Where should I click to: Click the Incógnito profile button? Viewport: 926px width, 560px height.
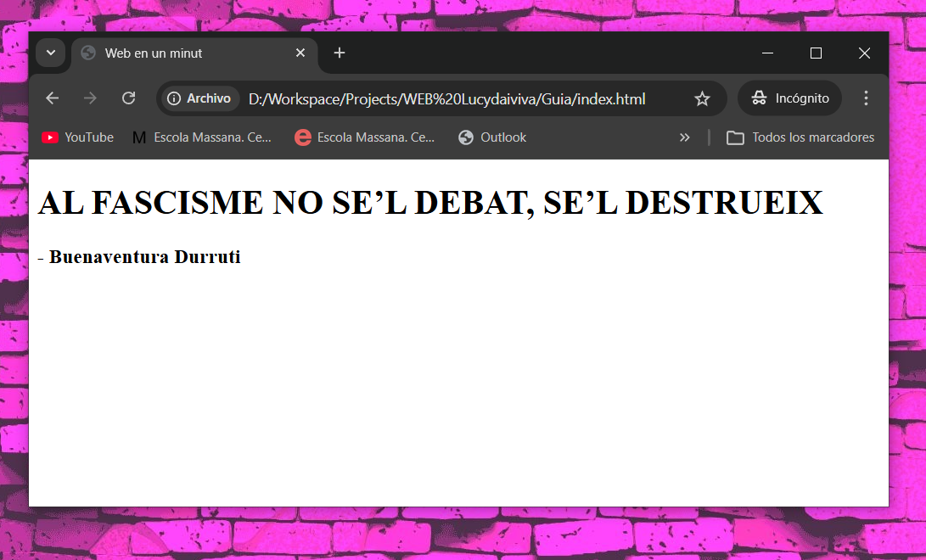click(x=789, y=98)
